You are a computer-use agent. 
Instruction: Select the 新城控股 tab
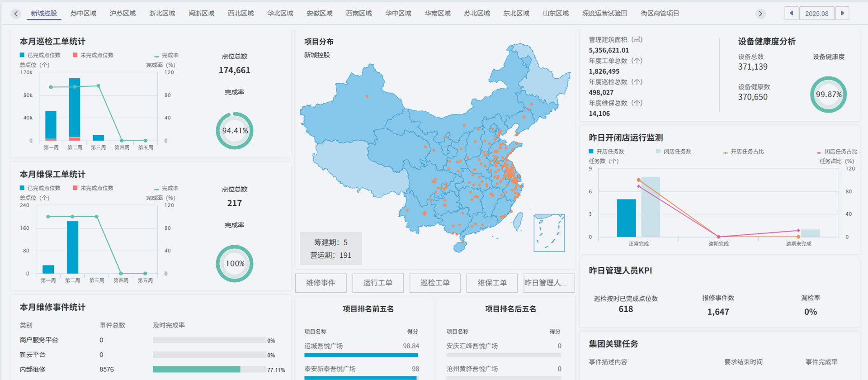pyautogui.click(x=44, y=13)
